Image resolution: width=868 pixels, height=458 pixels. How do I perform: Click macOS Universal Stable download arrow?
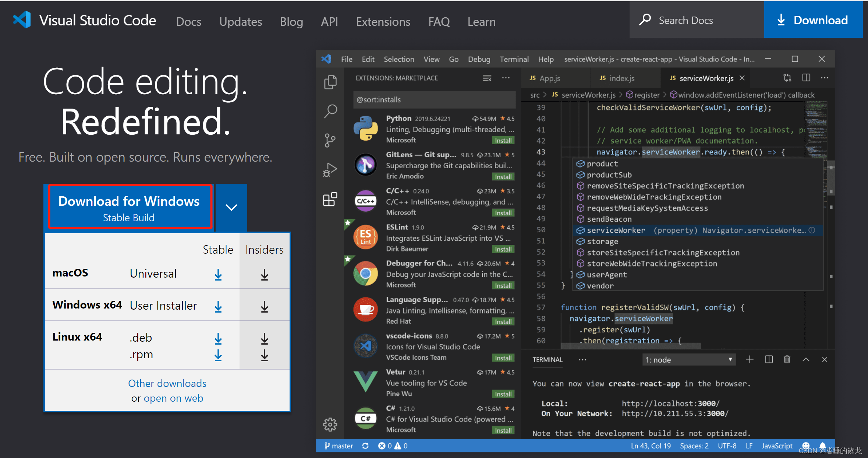[x=218, y=275]
